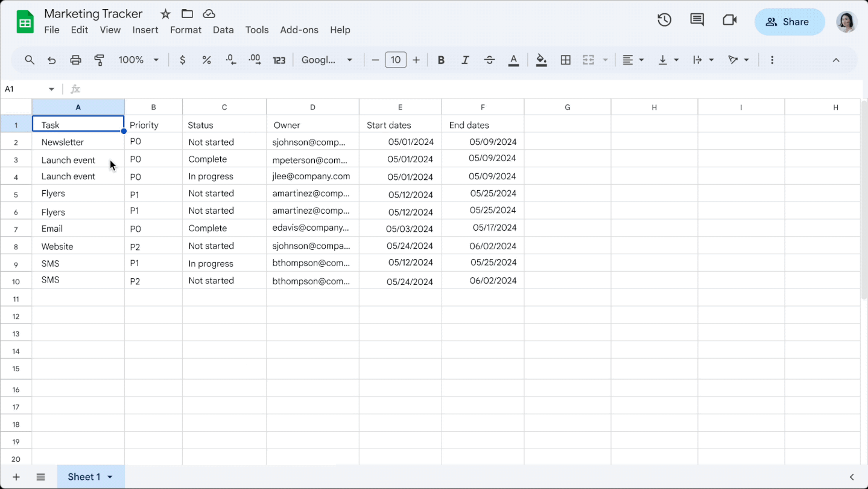Click the search in sheet icon
The height and width of the screenshot is (489, 868).
point(29,60)
